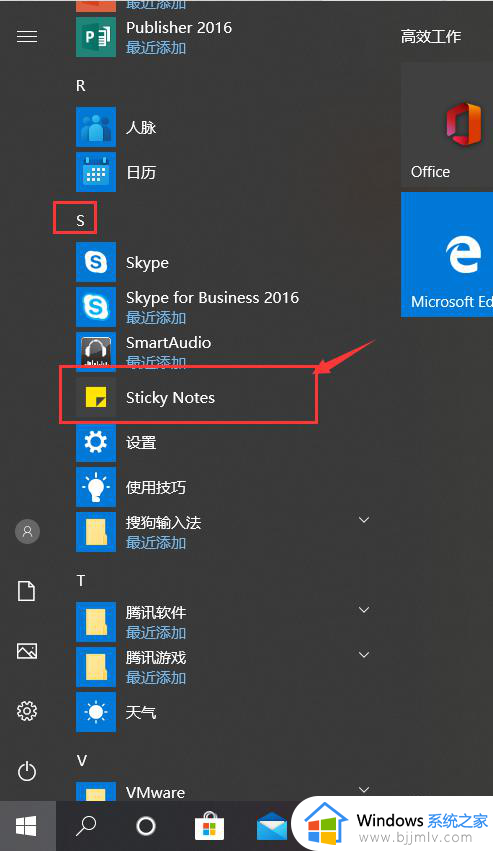Click the 腾讯游戏 label

(x=156, y=658)
